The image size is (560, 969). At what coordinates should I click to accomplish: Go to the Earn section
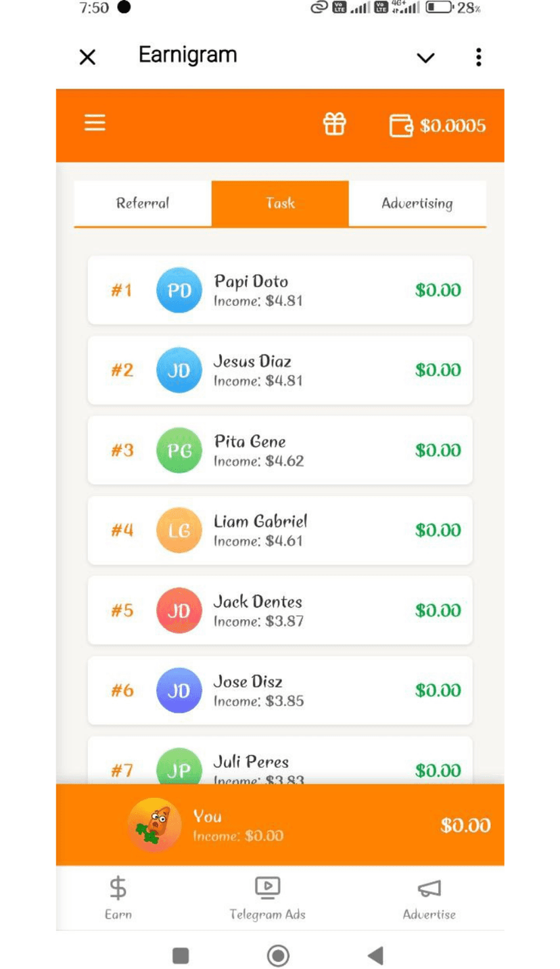pos(118,898)
